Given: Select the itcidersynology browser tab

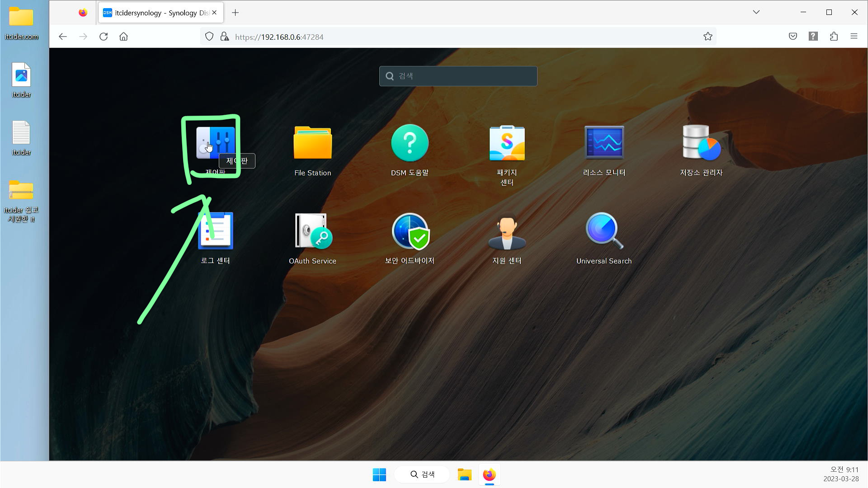Looking at the screenshot, I should click(x=156, y=13).
